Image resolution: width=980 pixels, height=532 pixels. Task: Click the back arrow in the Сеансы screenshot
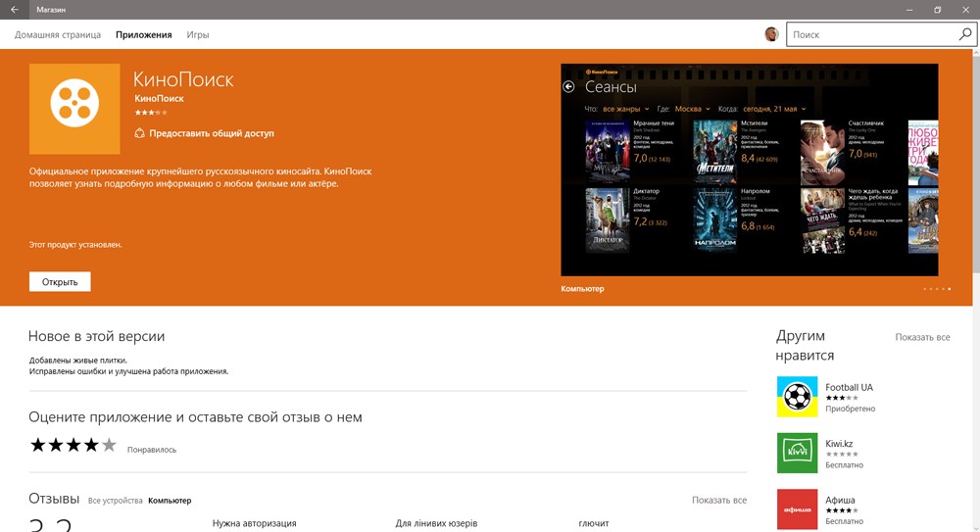tap(568, 87)
